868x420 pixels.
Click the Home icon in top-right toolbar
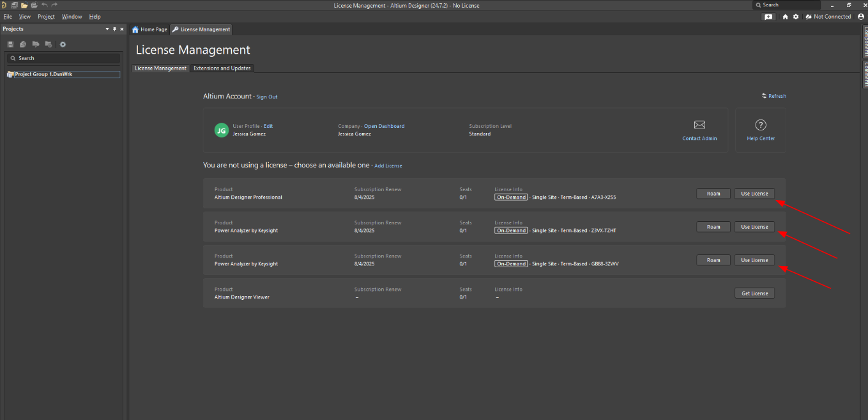click(786, 17)
